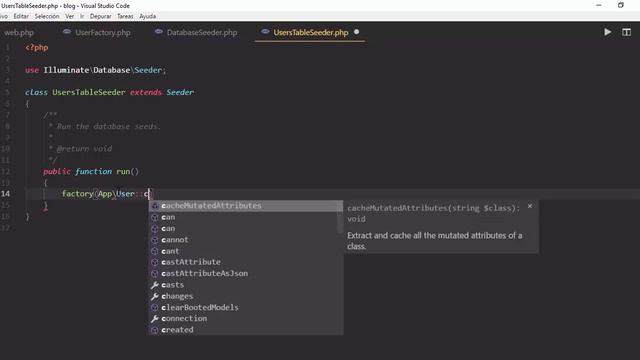Click method icon beside created suggestion
This screenshot has height=360, width=640.
click(x=155, y=330)
